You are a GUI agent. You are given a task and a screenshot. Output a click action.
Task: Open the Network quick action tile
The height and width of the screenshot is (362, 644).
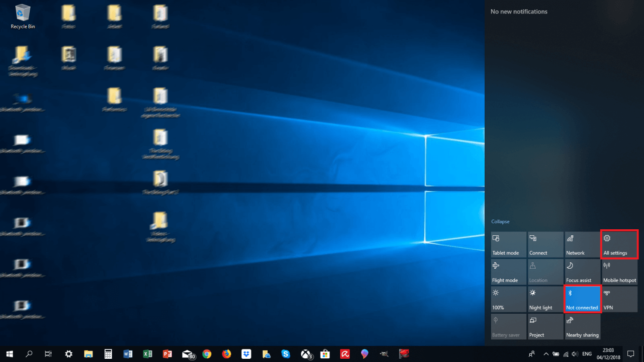(x=583, y=245)
